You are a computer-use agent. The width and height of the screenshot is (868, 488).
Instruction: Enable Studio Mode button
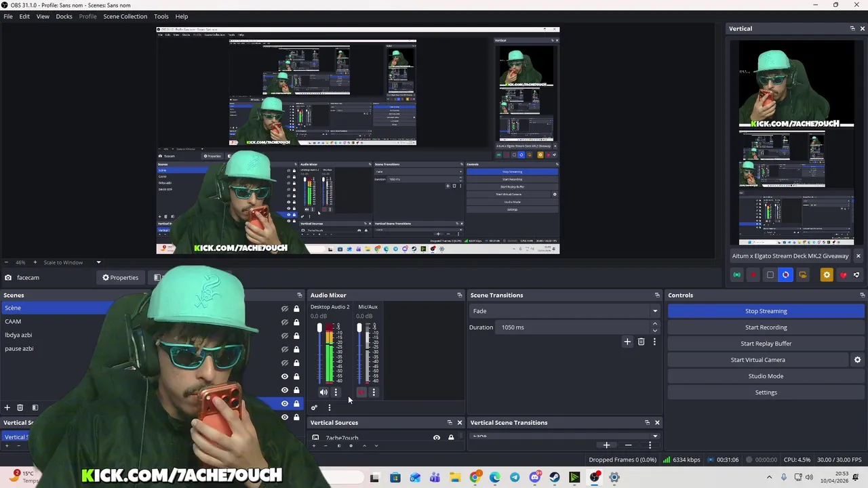coord(766,376)
